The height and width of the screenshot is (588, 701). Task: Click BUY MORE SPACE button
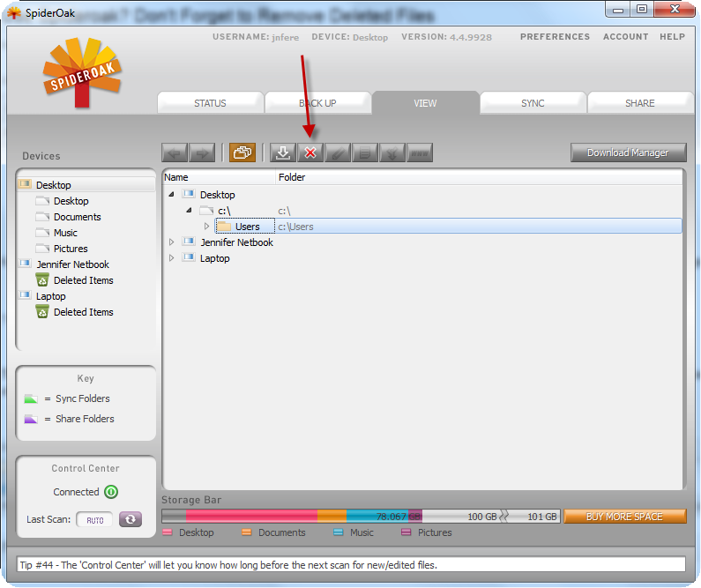coord(624,517)
